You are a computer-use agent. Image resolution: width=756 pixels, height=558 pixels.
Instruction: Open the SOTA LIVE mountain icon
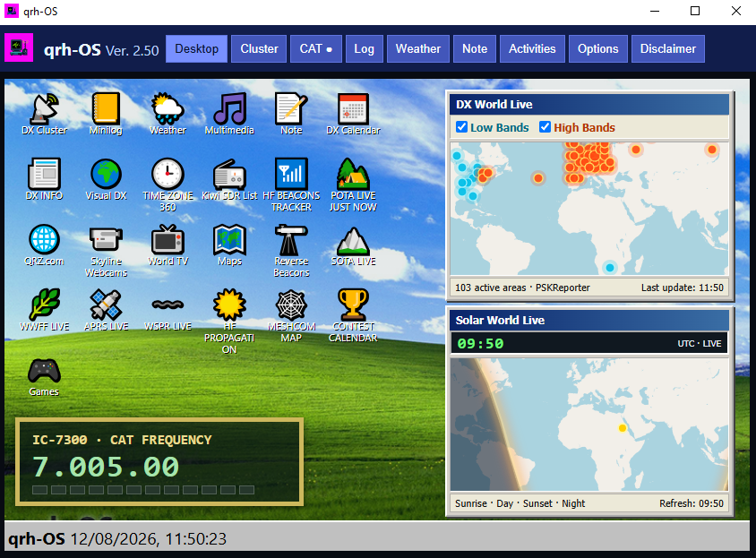click(353, 245)
